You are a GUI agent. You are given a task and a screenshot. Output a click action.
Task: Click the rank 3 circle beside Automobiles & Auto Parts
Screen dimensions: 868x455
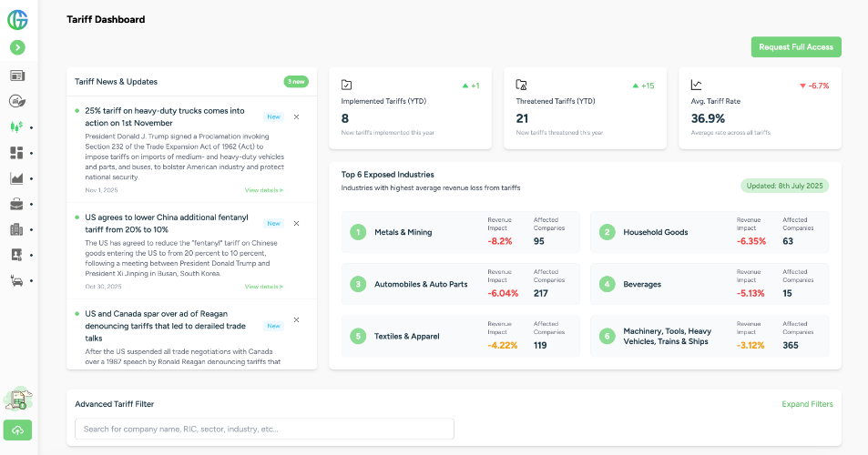coord(358,284)
